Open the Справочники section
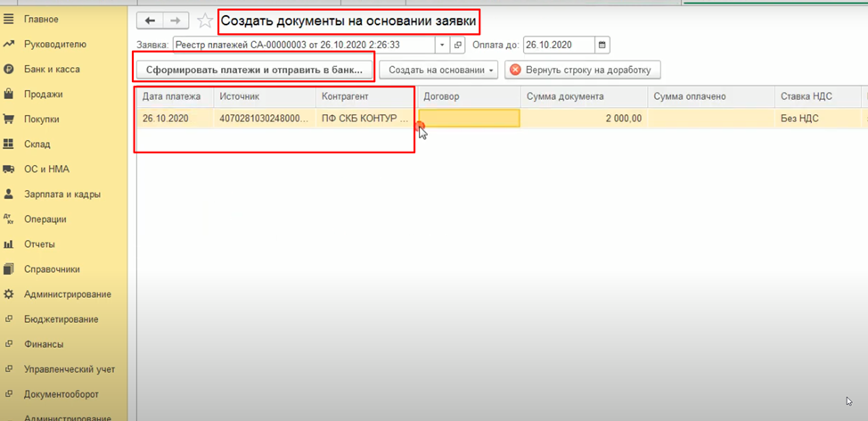The width and height of the screenshot is (868, 421). (52, 269)
